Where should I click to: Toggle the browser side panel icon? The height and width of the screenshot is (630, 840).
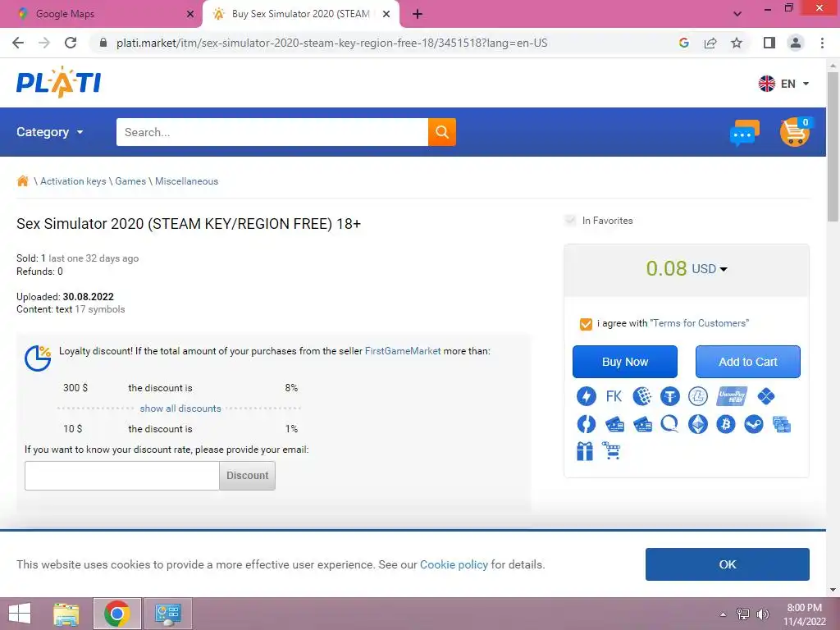769,43
